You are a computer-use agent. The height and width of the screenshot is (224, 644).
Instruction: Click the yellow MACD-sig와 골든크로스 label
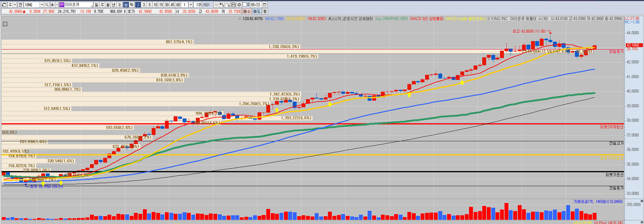466,19
